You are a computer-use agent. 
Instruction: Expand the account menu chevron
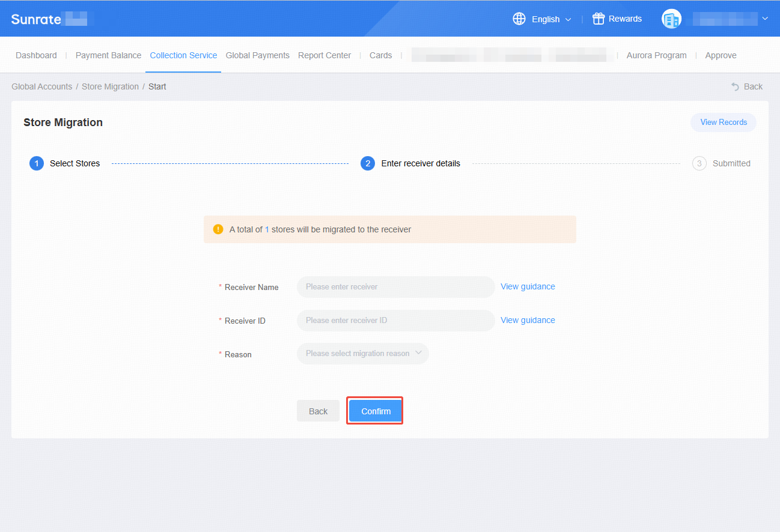[x=765, y=19]
